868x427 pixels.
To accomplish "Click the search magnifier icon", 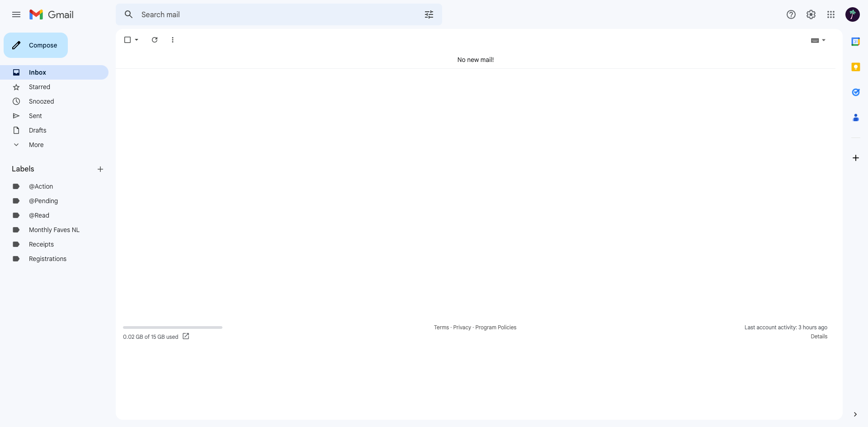I will (129, 14).
